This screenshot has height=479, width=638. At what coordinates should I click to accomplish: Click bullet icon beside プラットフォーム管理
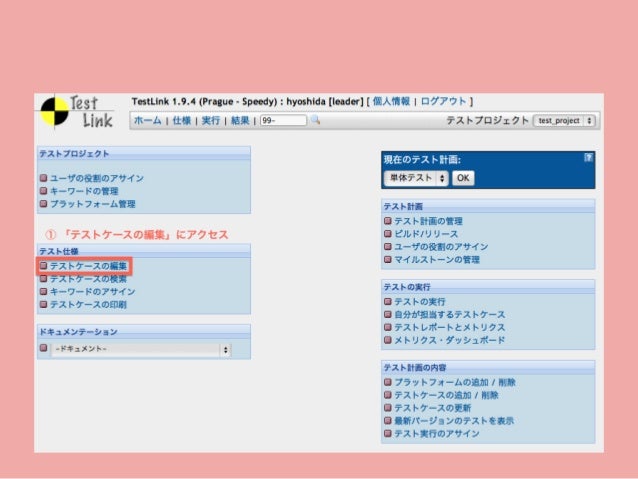tap(44, 203)
